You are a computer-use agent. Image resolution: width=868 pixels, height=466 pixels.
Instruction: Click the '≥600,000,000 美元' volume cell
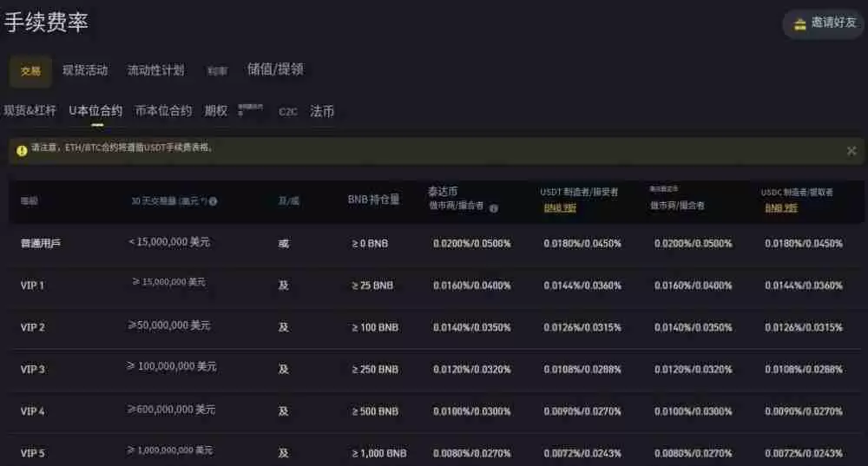[x=172, y=410]
